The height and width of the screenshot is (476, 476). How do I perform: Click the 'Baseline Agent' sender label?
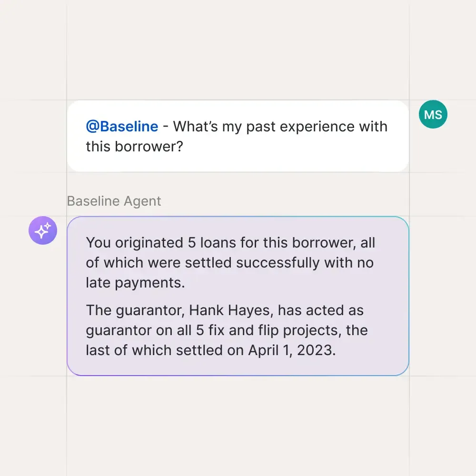tap(114, 201)
